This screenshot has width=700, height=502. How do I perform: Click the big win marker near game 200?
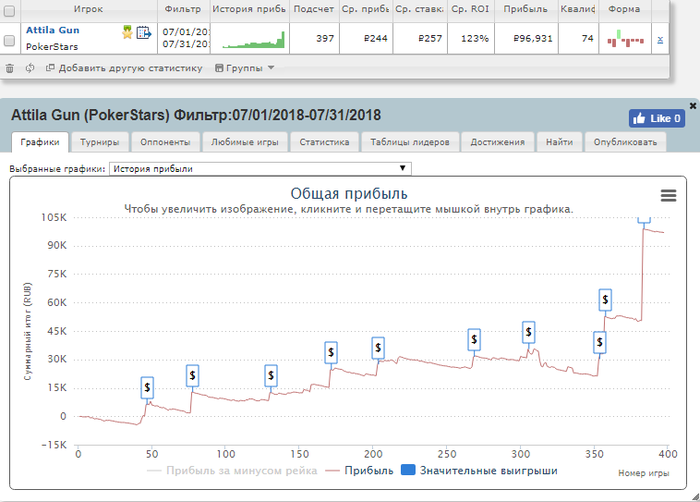tap(378, 348)
